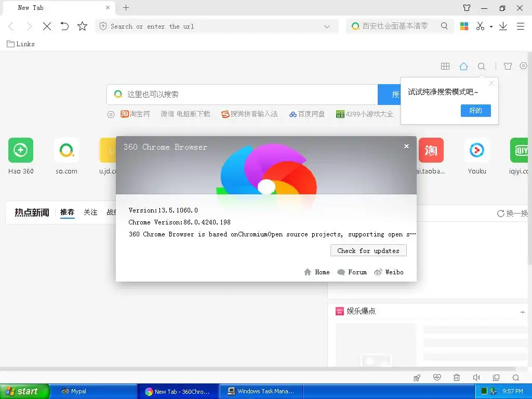Click the 这里也可以搜索 search box
The width and height of the screenshot is (532, 399).
click(242, 95)
